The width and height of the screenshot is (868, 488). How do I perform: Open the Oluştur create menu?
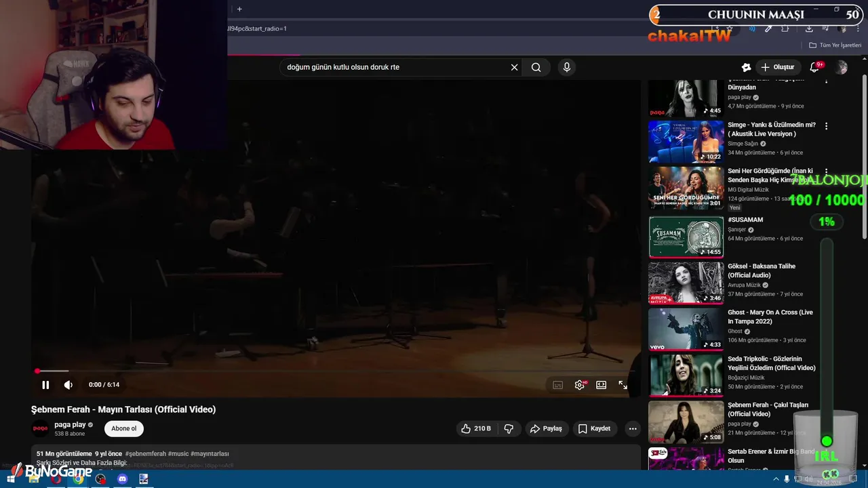coord(778,67)
